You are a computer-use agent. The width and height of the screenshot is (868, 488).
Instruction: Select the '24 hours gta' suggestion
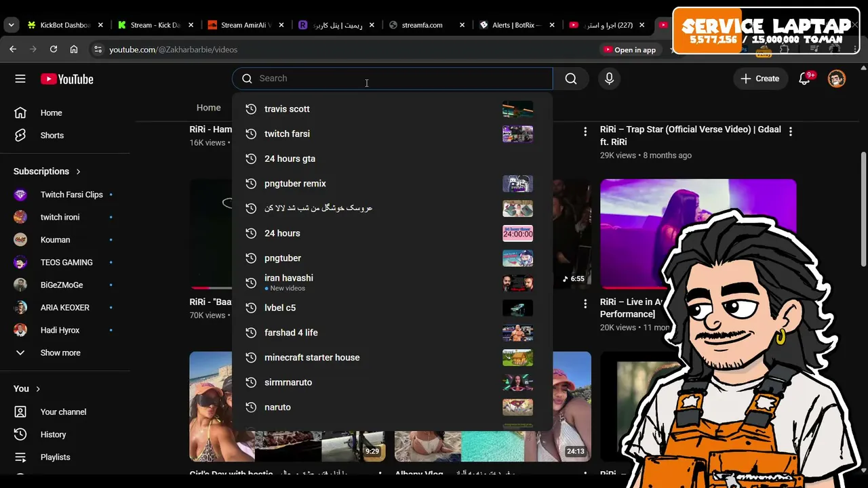point(392,159)
